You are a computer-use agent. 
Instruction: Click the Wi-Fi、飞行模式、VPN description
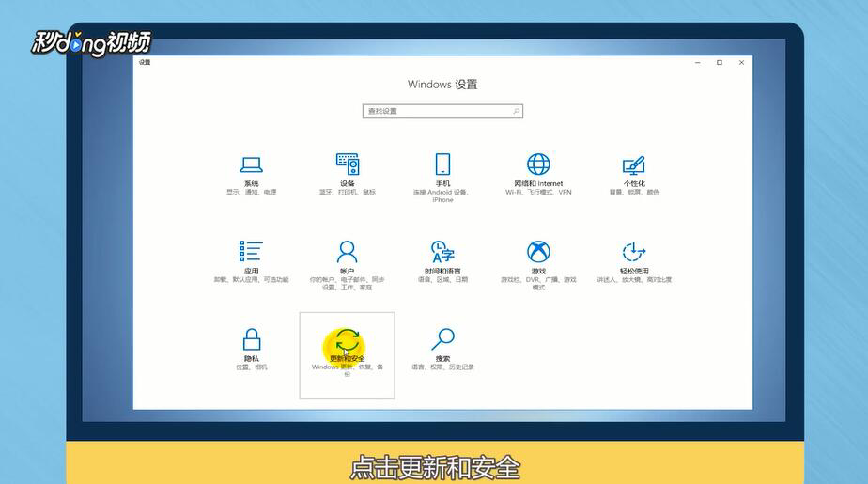pyautogui.click(x=538, y=192)
